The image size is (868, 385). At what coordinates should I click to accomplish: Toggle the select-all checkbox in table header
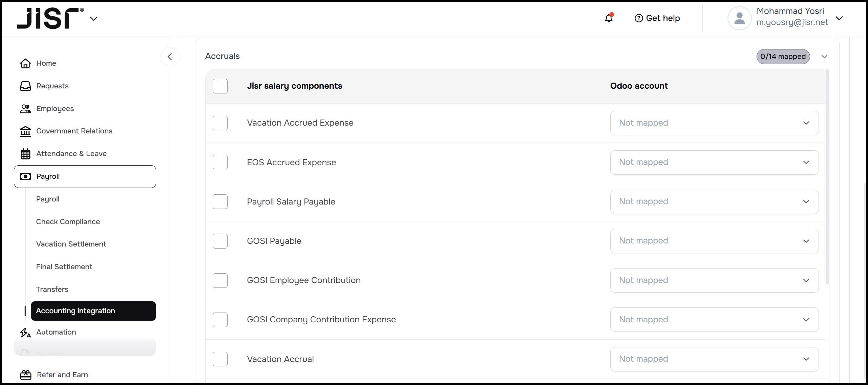(x=220, y=86)
